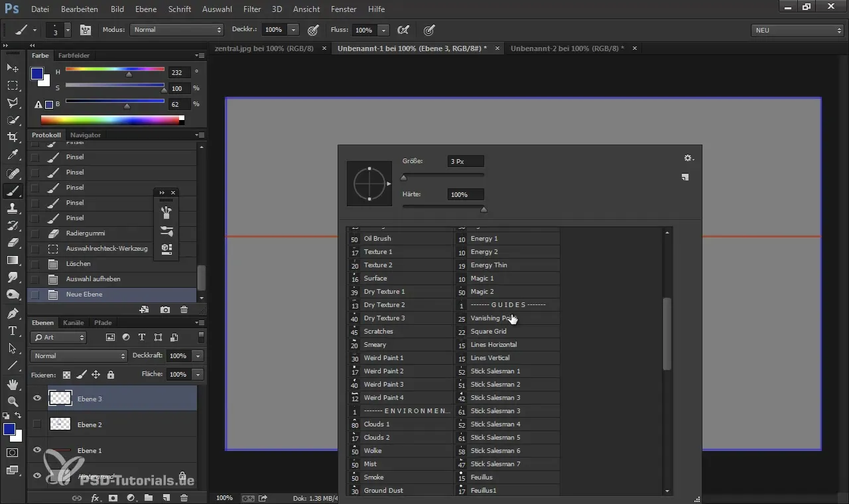Switch to Navigator tab
Viewport: 849px width, 504px height.
(x=86, y=135)
